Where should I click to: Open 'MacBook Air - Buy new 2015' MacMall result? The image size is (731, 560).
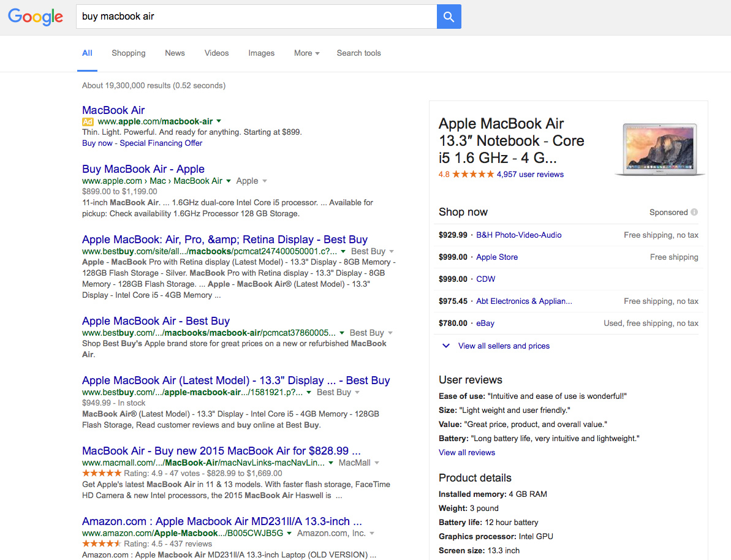pyautogui.click(x=221, y=451)
